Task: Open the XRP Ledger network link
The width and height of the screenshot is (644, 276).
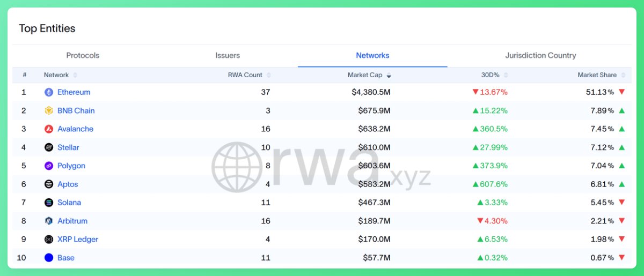Action: click(78, 240)
